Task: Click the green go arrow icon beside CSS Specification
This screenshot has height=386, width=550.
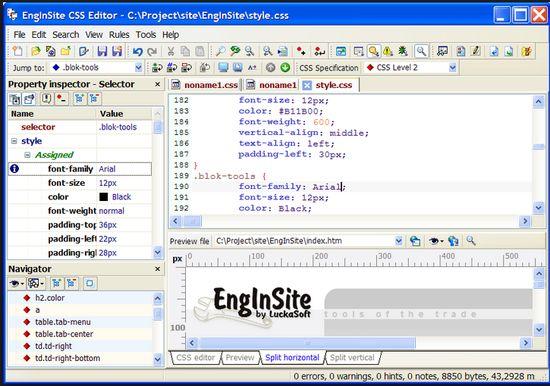Action: [285, 67]
